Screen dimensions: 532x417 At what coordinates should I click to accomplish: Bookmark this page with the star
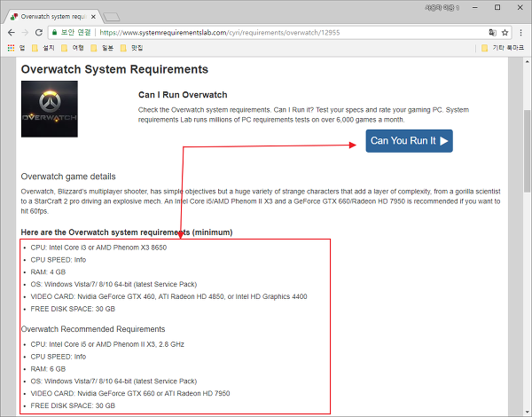(x=505, y=33)
